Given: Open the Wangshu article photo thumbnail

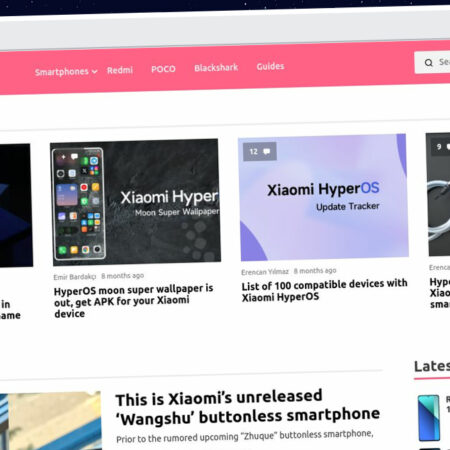Looking at the screenshot, I should tap(51, 422).
